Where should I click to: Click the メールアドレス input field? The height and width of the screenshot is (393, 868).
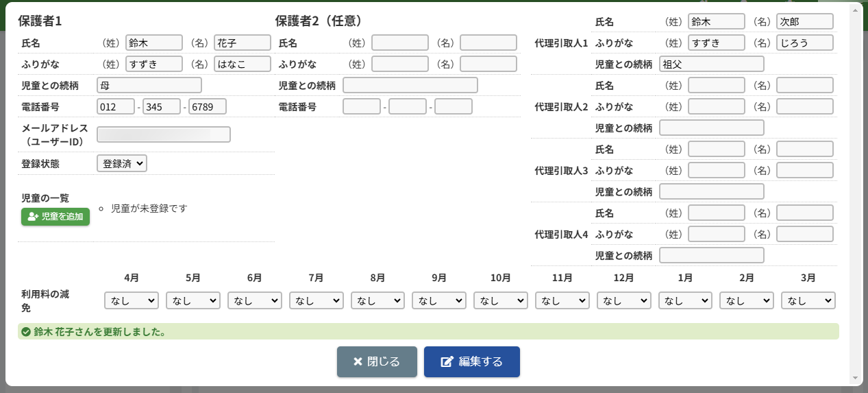tap(164, 134)
